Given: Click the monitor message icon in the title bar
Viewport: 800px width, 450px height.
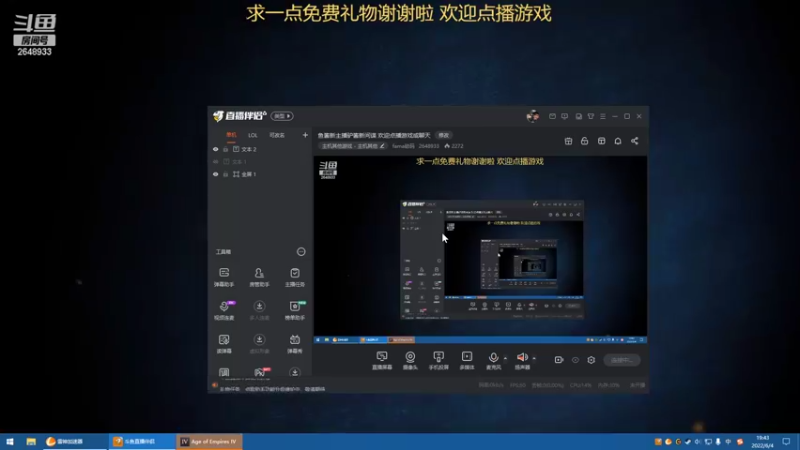Looking at the screenshot, I should pos(564,116).
